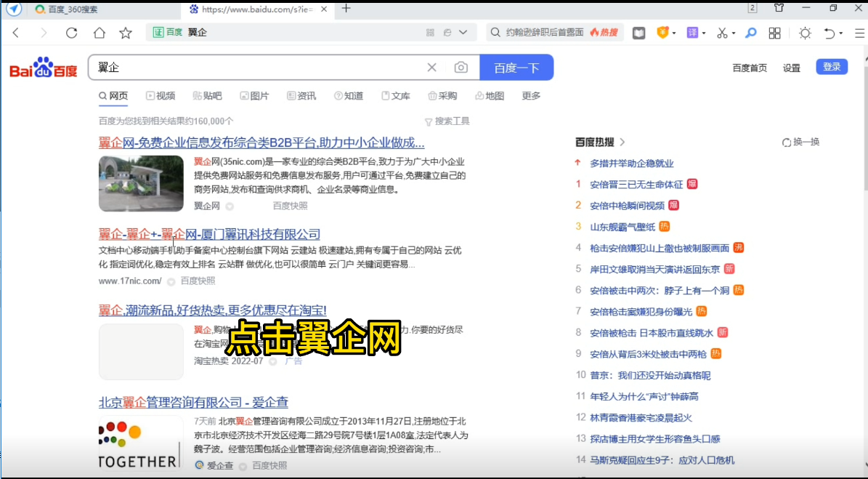The image size is (868, 479).
Task: Reload the current Baidu page
Action: [71, 33]
